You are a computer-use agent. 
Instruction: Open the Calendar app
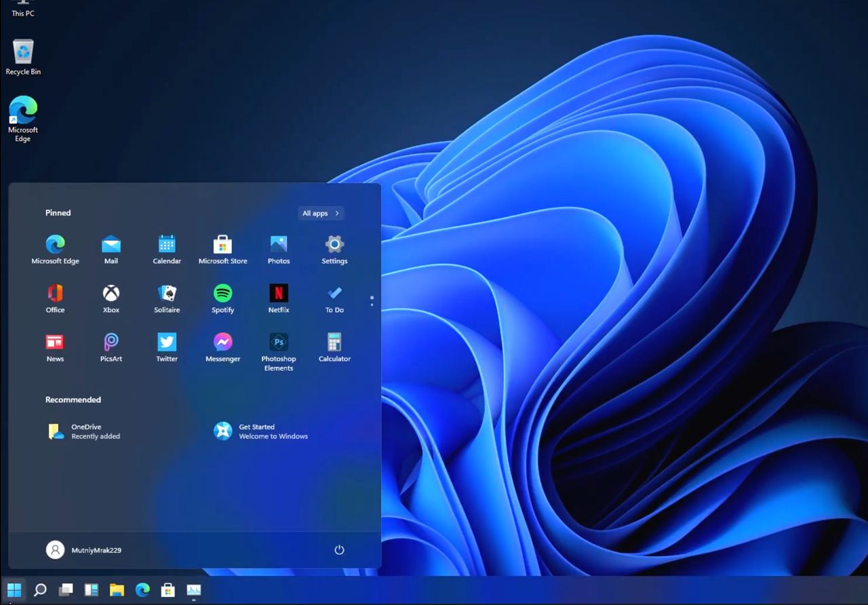click(167, 250)
